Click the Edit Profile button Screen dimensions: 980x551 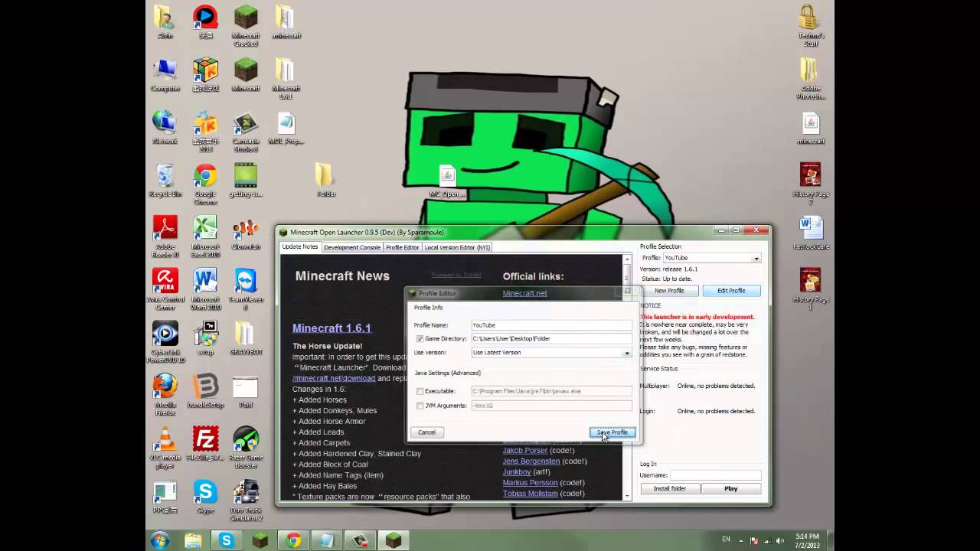coord(731,291)
